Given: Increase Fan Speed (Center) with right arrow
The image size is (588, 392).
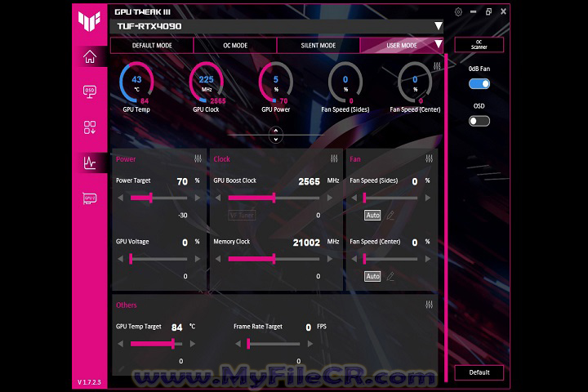Looking at the screenshot, I should pyautogui.click(x=428, y=259).
